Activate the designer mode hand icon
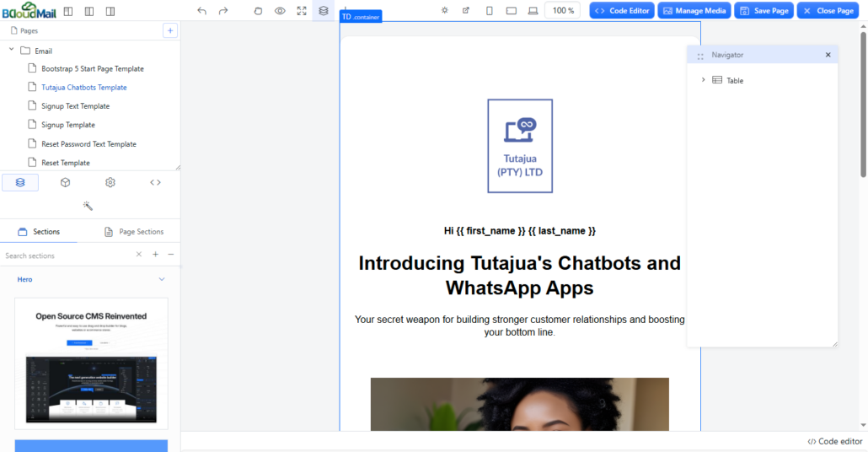 click(258, 10)
